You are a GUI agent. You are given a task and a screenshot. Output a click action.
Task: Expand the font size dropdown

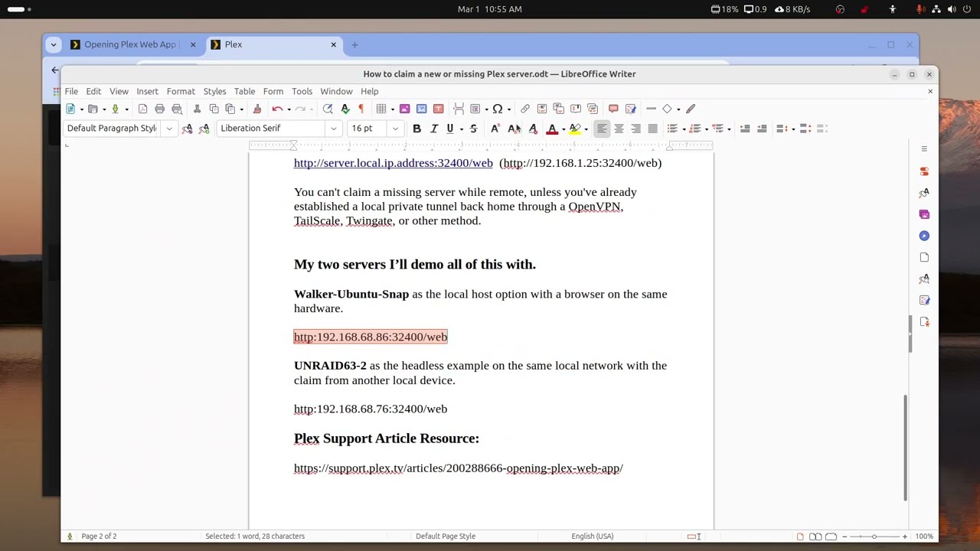(x=395, y=129)
